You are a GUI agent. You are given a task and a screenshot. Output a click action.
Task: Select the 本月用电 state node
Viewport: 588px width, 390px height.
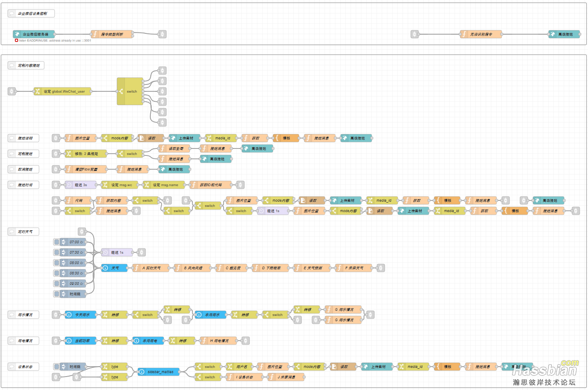coord(148,341)
